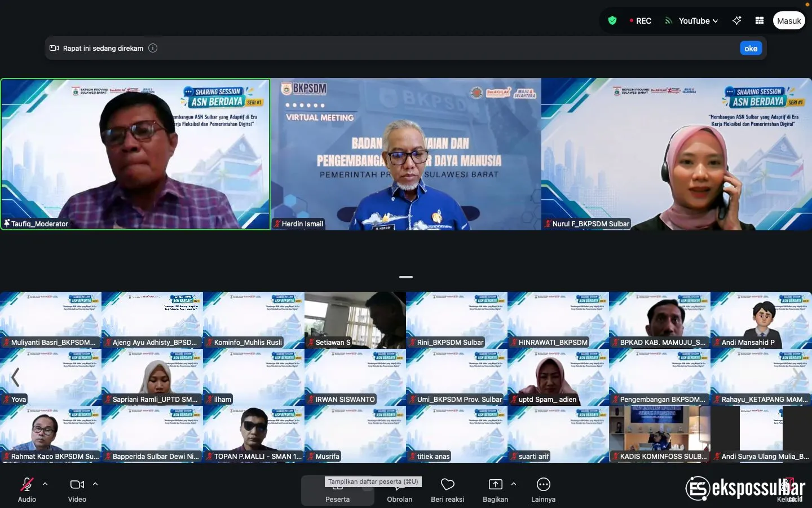Expand video options caret
Image resolution: width=812 pixels, height=508 pixels.
95,484
